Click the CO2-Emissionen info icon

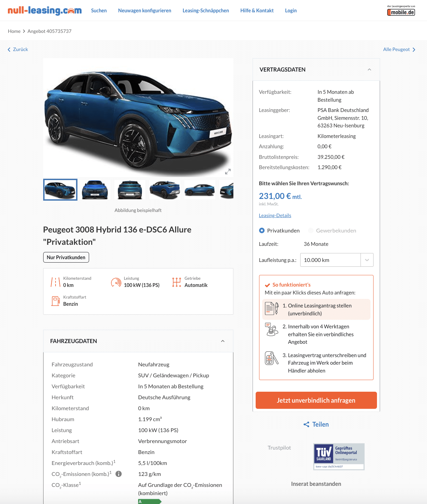click(119, 474)
